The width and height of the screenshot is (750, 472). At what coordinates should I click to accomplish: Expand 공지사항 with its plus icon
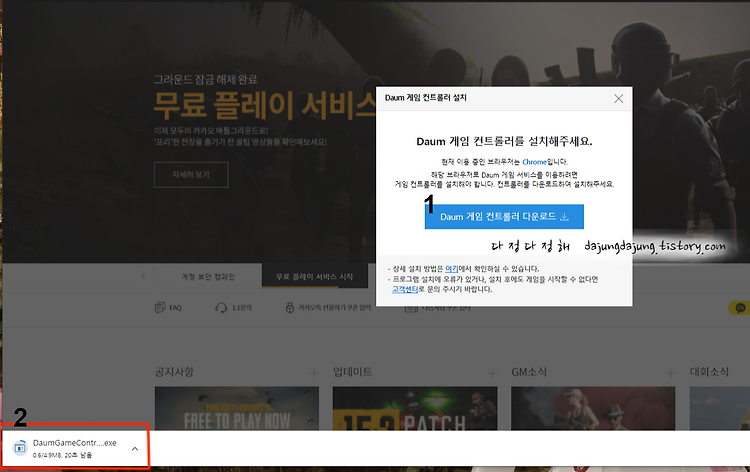314,373
